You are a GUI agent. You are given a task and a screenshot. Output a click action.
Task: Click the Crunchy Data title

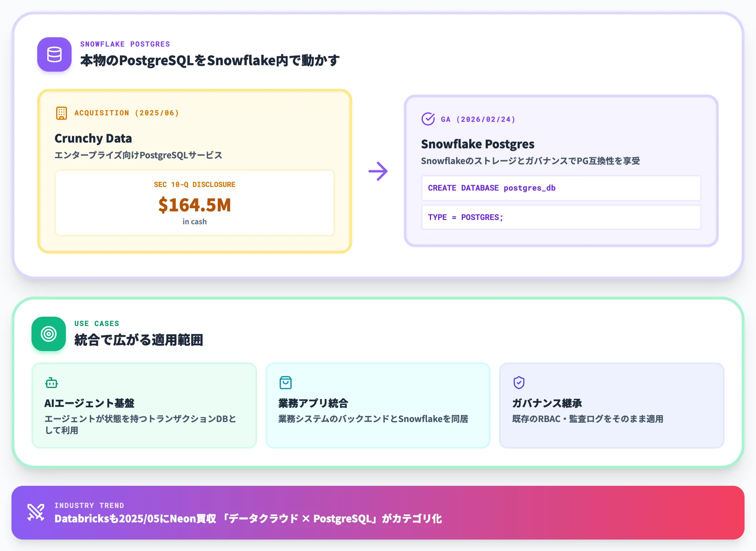(93, 138)
